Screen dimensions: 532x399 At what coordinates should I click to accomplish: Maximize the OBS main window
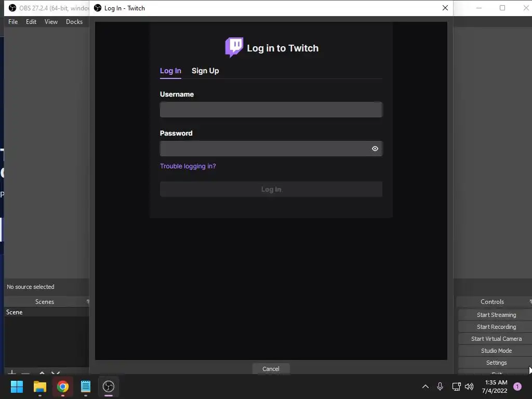502,8
